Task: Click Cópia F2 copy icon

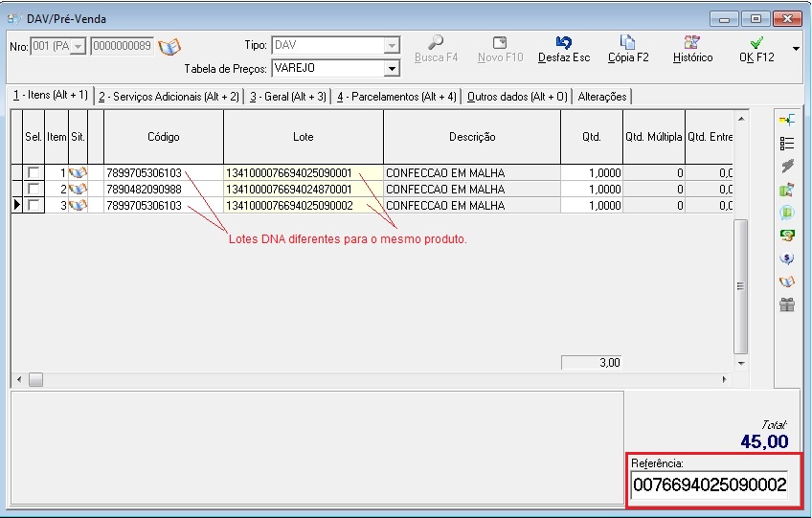Action: (x=627, y=42)
